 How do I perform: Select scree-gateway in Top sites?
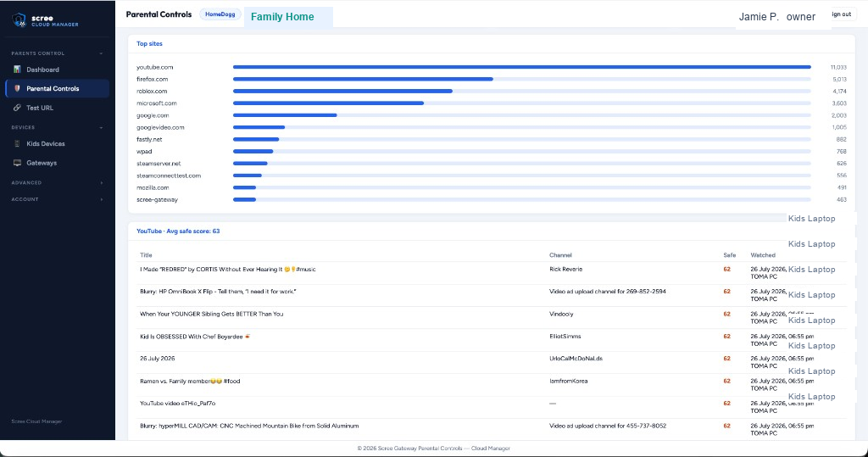click(x=157, y=200)
